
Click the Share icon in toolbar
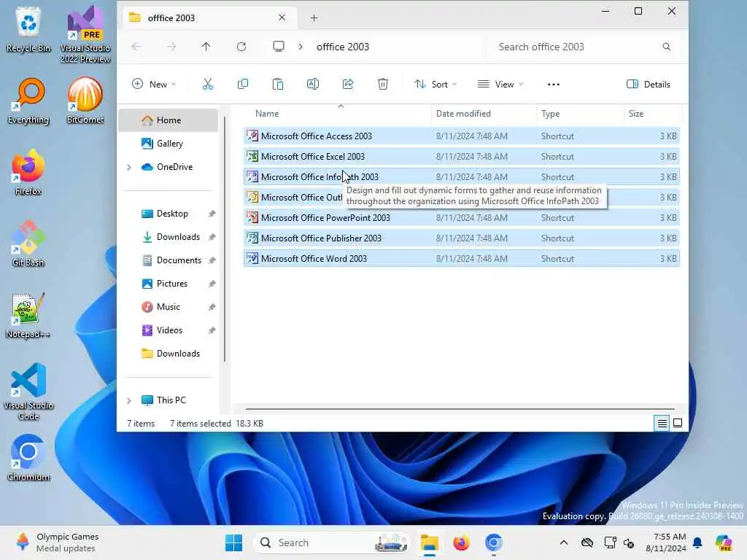click(x=348, y=85)
